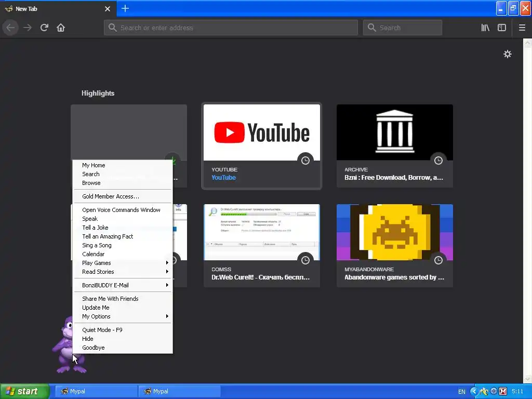The width and height of the screenshot is (532, 399).
Task: Click the history clock on YouTube card
Action: pyautogui.click(x=305, y=161)
